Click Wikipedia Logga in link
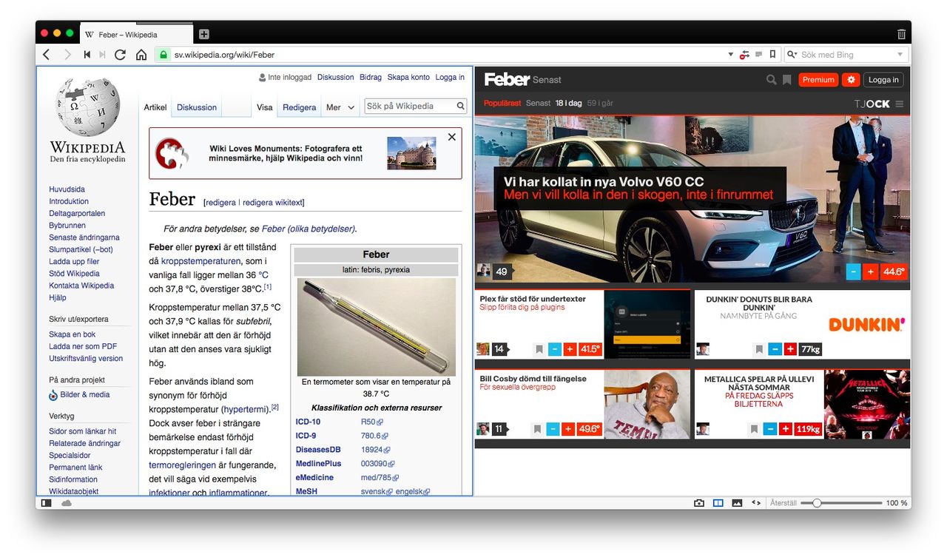This screenshot has height=560, width=947. [x=450, y=77]
